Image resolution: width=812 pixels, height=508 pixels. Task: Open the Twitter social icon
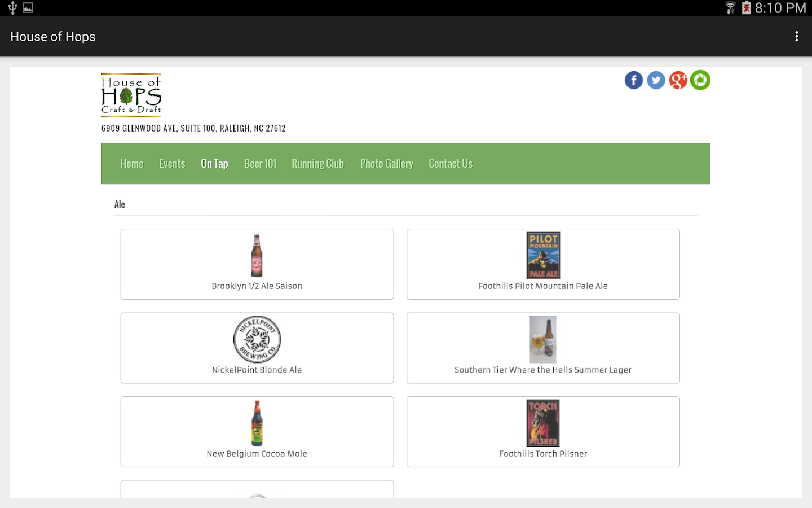point(656,80)
